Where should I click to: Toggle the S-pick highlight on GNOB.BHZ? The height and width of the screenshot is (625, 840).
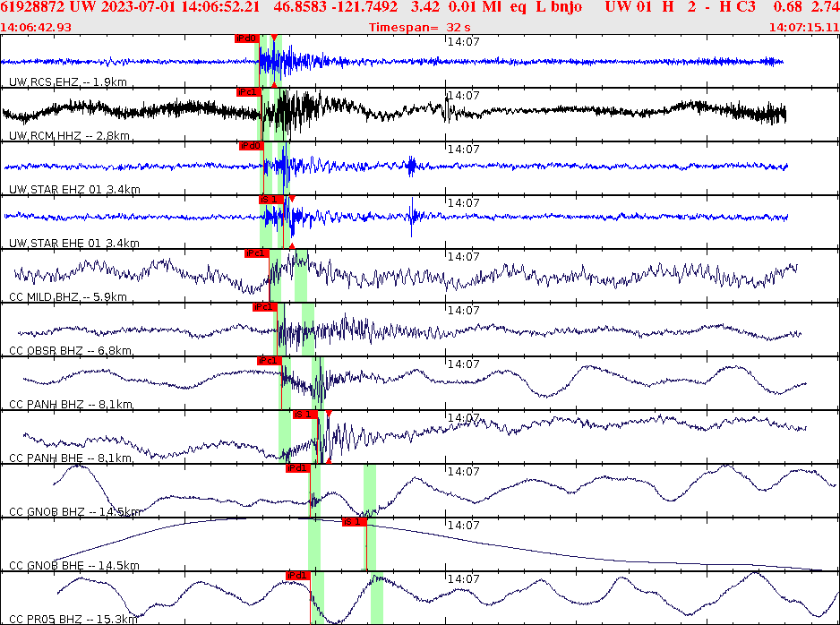(x=369, y=488)
